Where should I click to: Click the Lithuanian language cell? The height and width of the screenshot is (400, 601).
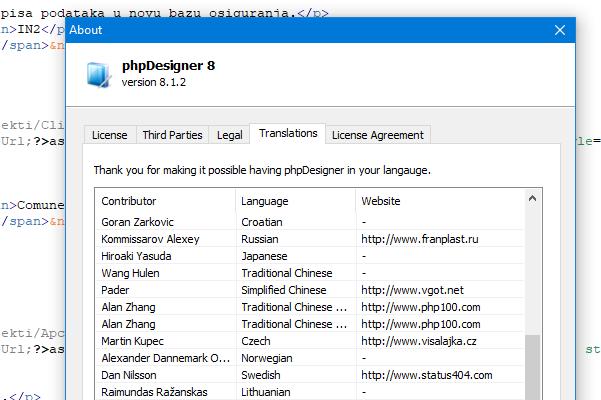coord(266,392)
